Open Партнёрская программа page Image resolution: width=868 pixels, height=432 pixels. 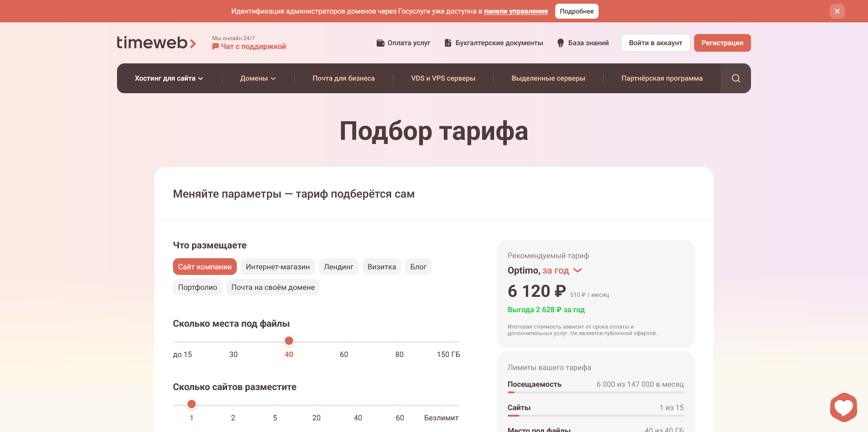click(662, 78)
